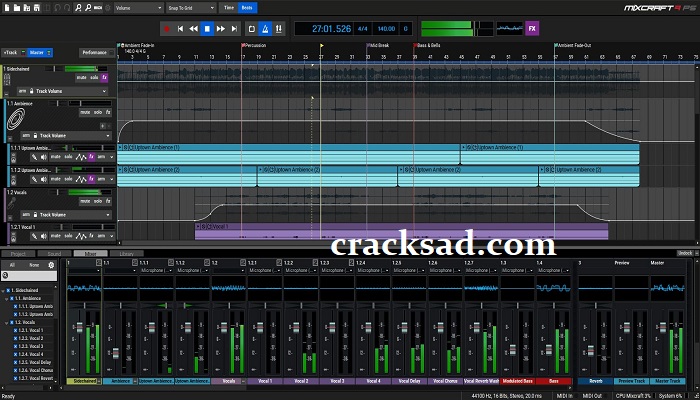Open the Volume dropdown in the top toolbar

(139, 8)
